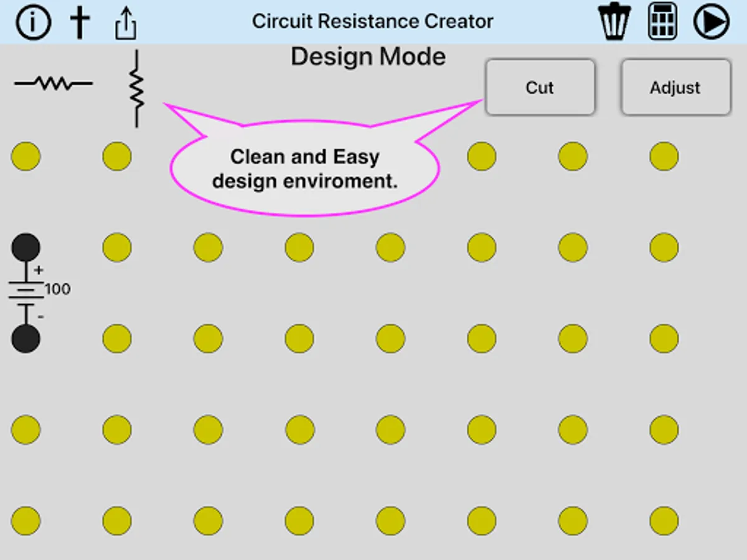The image size is (747, 560).
Task: Activate the Cut tool
Action: click(540, 87)
